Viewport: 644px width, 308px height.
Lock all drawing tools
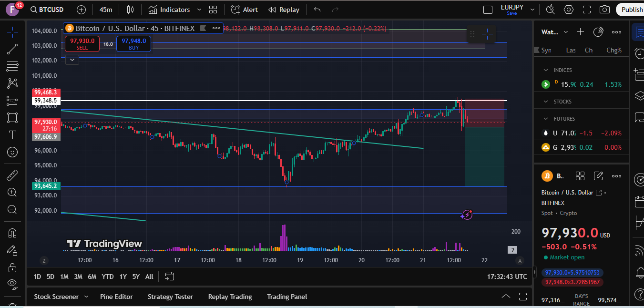click(x=12, y=267)
